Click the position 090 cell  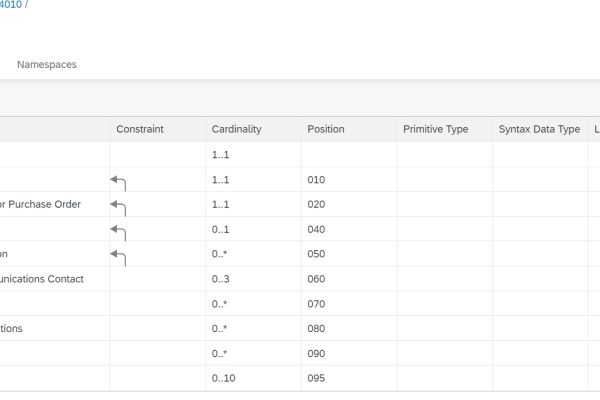(x=317, y=353)
